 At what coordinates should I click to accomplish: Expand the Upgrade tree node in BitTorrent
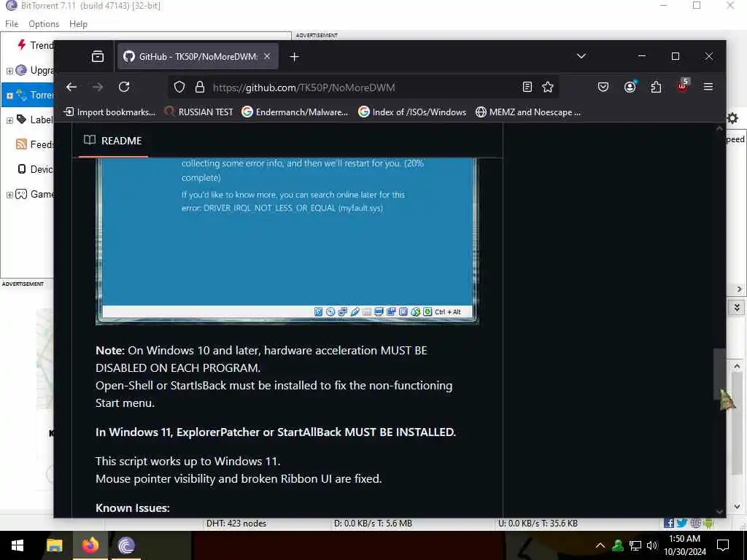pyautogui.click(x=9, y=71)
